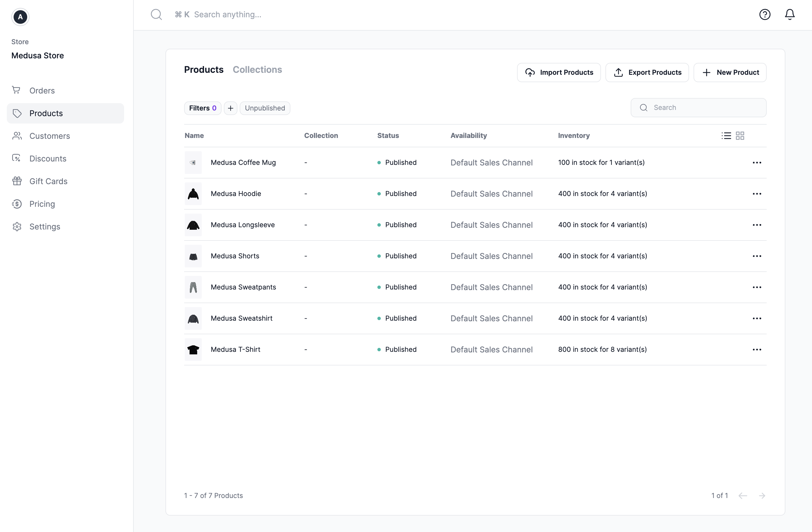
Task: Open Settings from the sidebar
Action: tap(45, 226)
